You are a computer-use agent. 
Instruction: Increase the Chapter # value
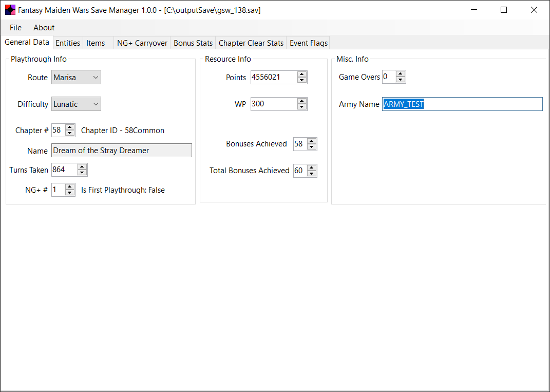pyautogui.click(x=69, y=127)
